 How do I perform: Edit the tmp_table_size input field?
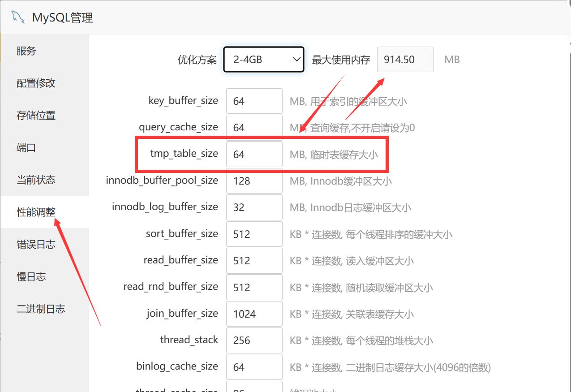254,155
